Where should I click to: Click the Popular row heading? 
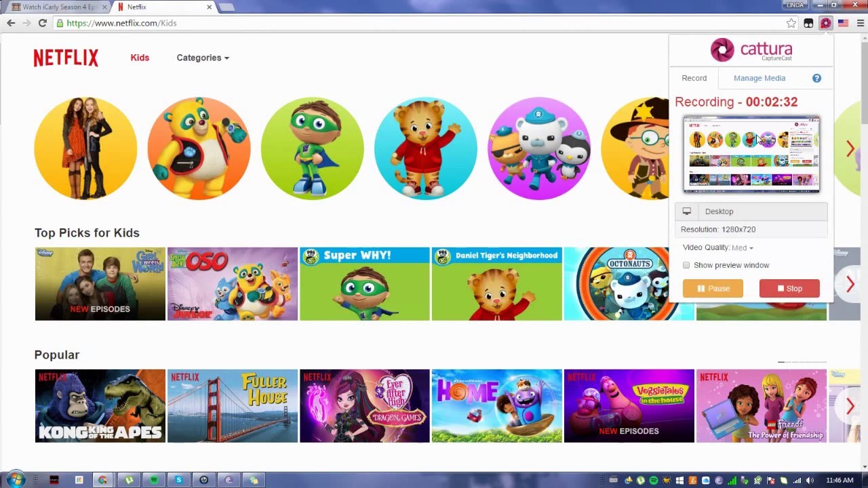pos(57,355)
